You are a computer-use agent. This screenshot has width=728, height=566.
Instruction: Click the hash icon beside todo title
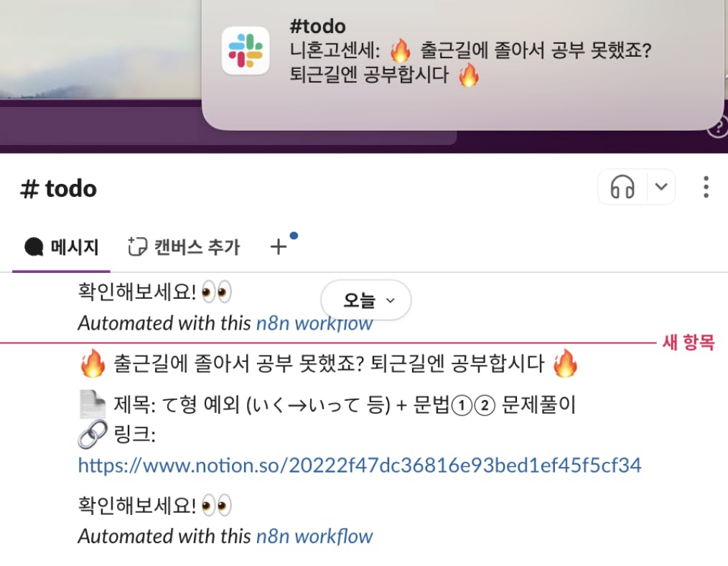(29, 189)
